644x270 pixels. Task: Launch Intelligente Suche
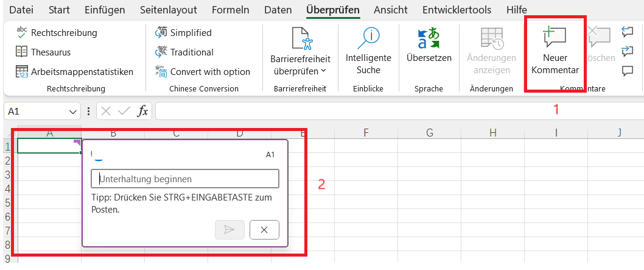coord(368,51)
